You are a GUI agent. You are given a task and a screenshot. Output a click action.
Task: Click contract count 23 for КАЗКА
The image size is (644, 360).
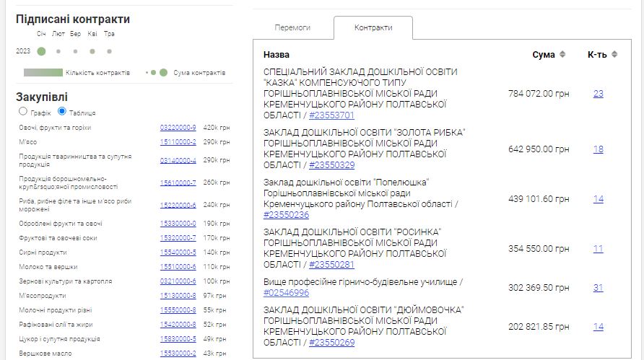(598, 94)
